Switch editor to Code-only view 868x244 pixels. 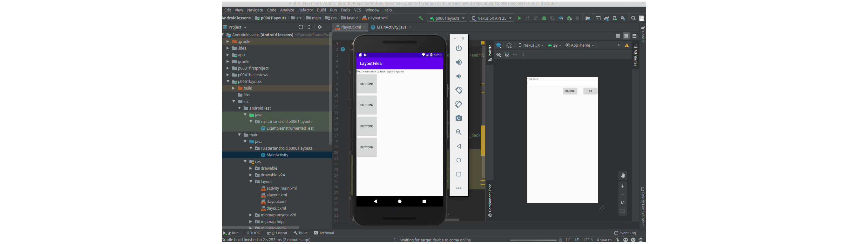point(618,36)
